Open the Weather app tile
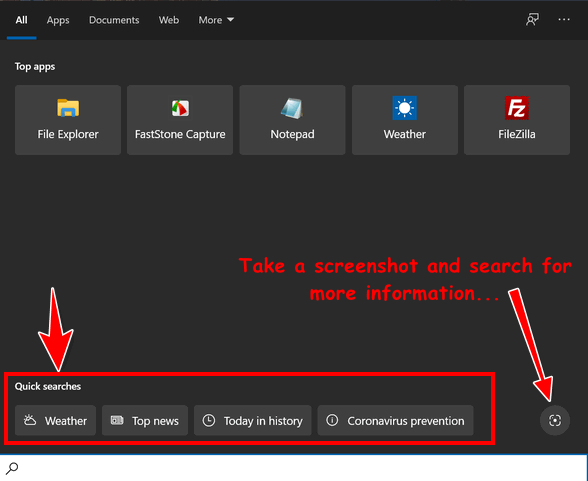 [x=405, y=120]
